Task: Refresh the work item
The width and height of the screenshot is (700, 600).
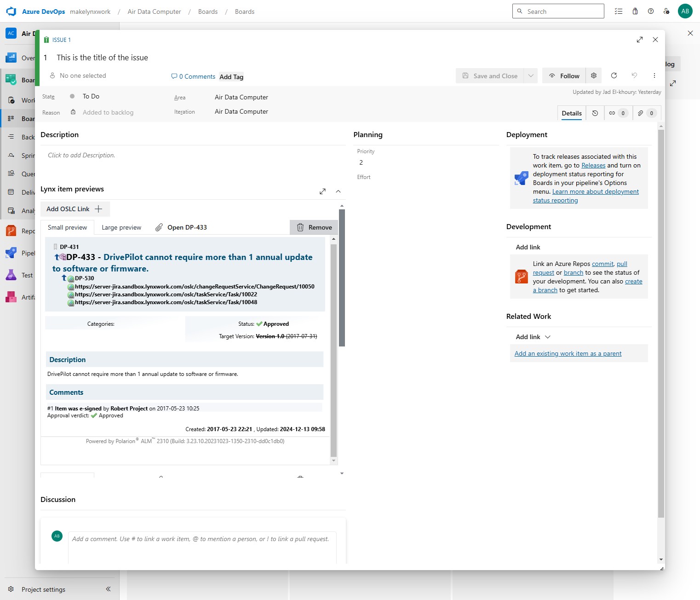Action: point(614,75)
